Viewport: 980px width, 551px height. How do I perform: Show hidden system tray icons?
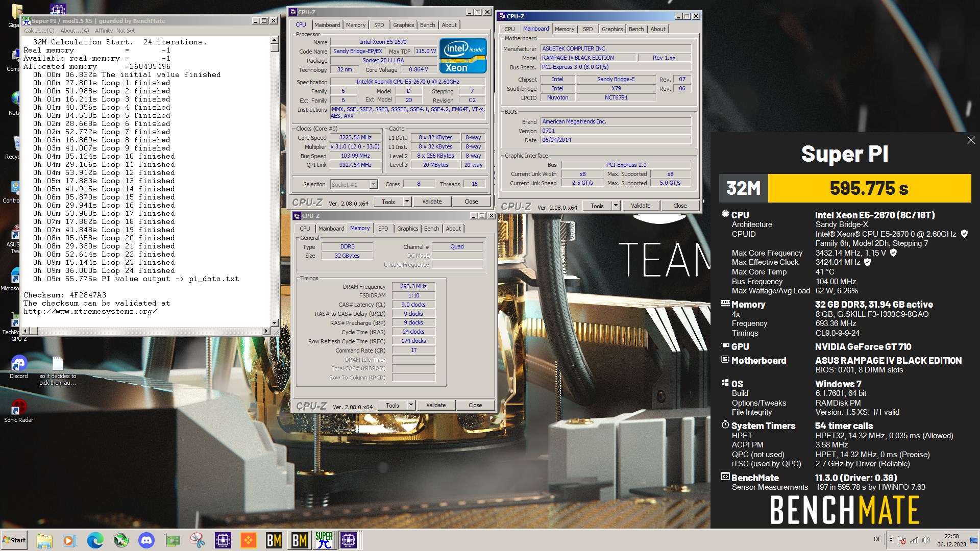coord(891,540)
